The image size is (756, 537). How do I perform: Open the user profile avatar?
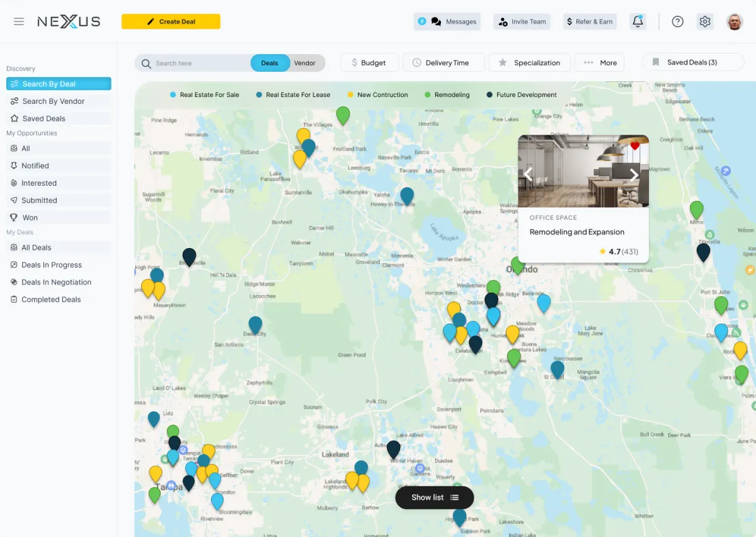coord(735,21)
